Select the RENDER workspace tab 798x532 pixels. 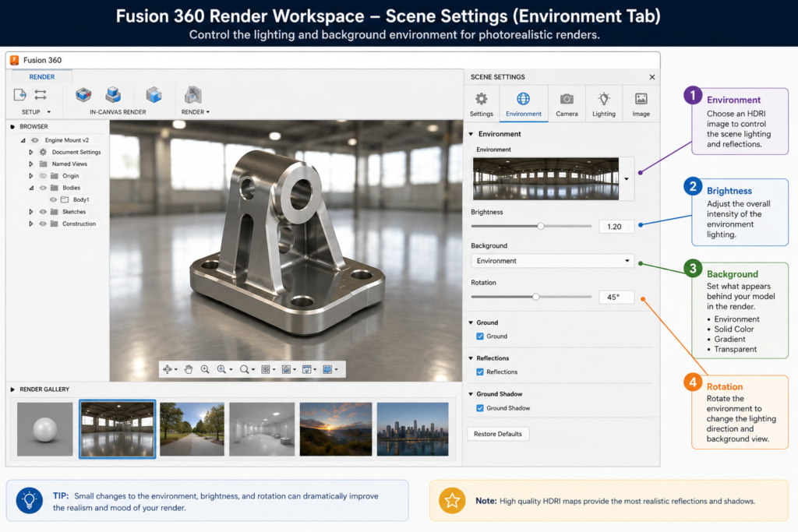(x=42, y=77)
